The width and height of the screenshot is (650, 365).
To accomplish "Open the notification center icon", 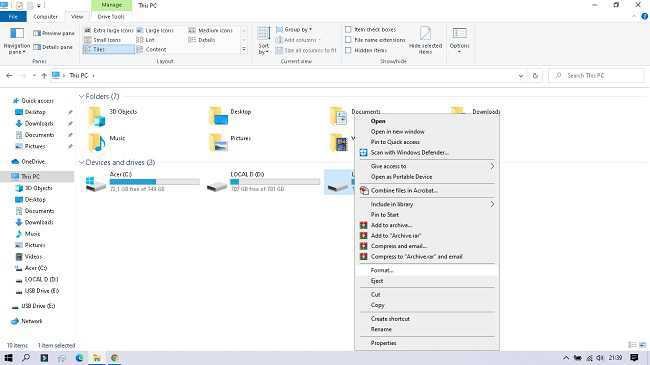I will pos(634,358).
